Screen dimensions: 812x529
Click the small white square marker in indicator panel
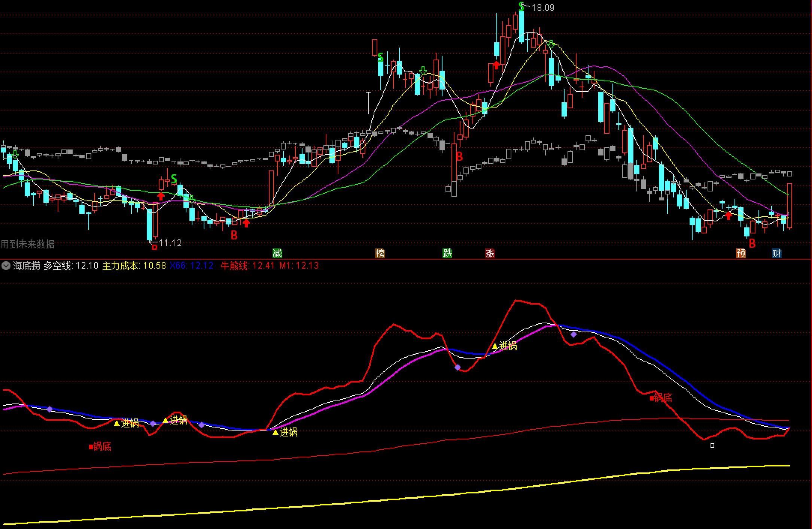pos(712,445)
